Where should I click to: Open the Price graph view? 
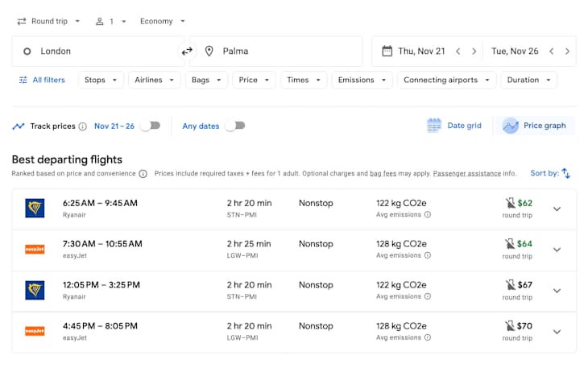pyautogui.click(x=534, y=126)
